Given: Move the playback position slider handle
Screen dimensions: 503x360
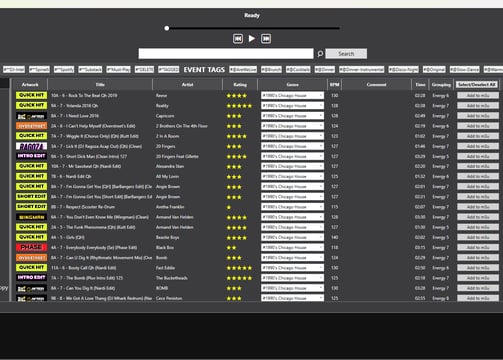Looking at the screenshot, I should [x=167, y=28].
